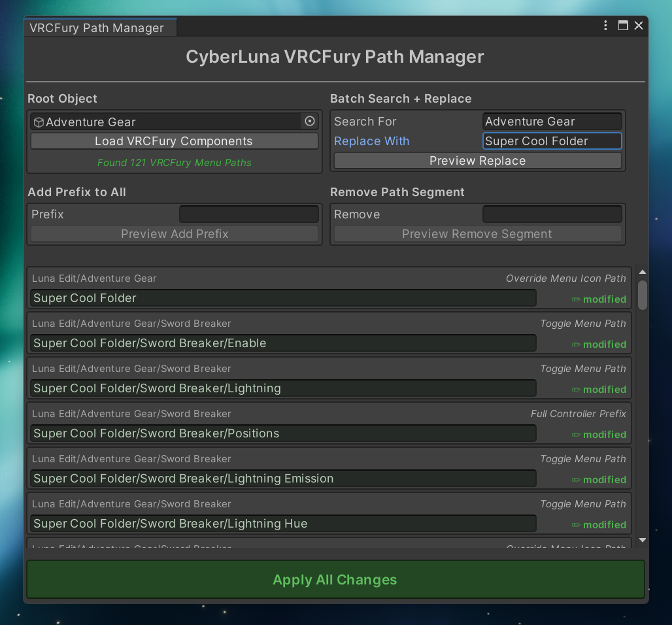Click the path list scrollbar thumb
Viewport: 672px width, 625px height.
[x=642, y=295]
